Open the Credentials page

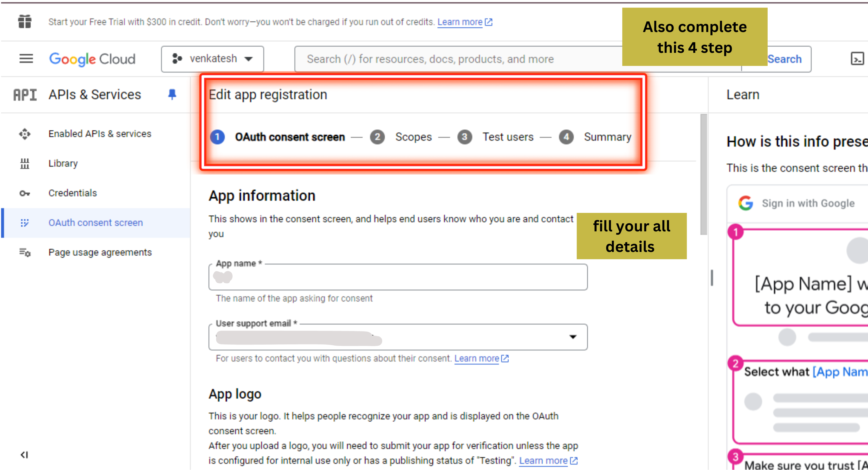[73, 193]
